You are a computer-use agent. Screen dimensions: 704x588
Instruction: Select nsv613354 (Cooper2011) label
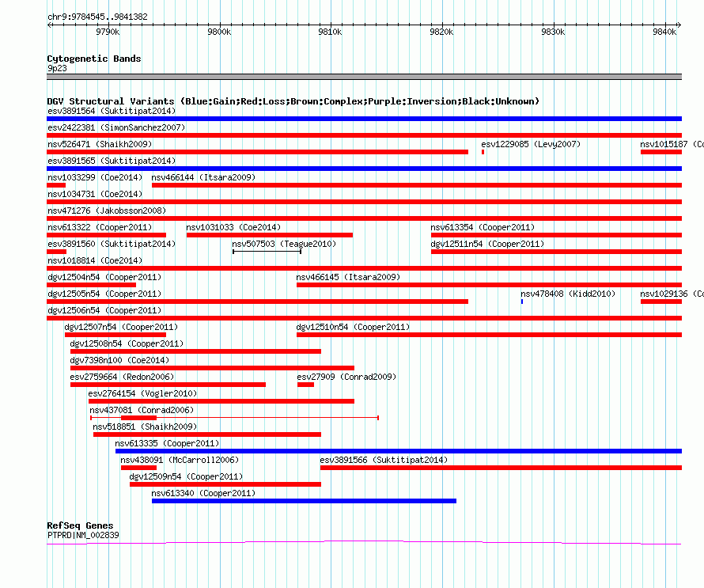(483, 227)
